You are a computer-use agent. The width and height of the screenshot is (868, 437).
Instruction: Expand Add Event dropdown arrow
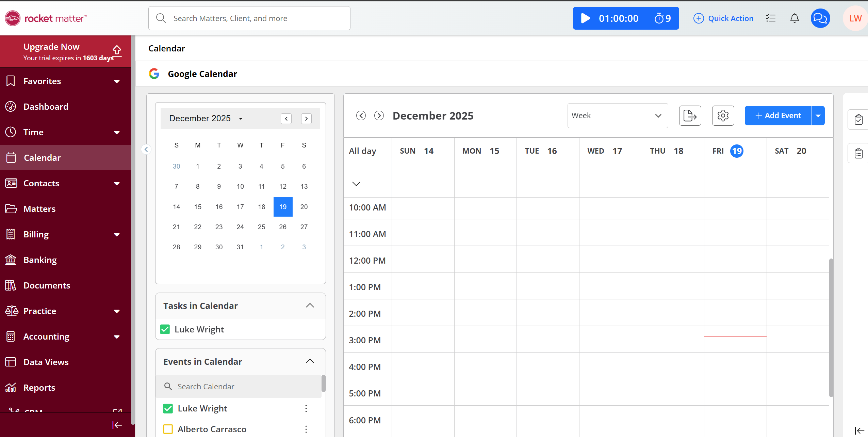(x=818, y=116)
